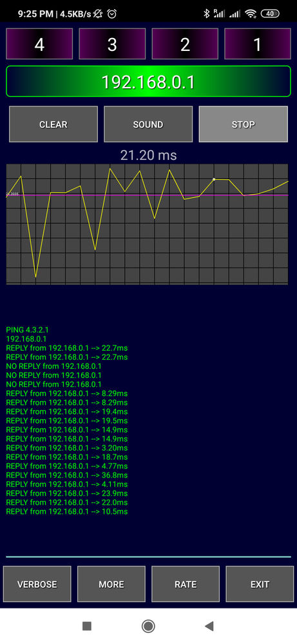Tap the battery 40 indicator
The image size is (297, 644).
(x=270, y=14)
